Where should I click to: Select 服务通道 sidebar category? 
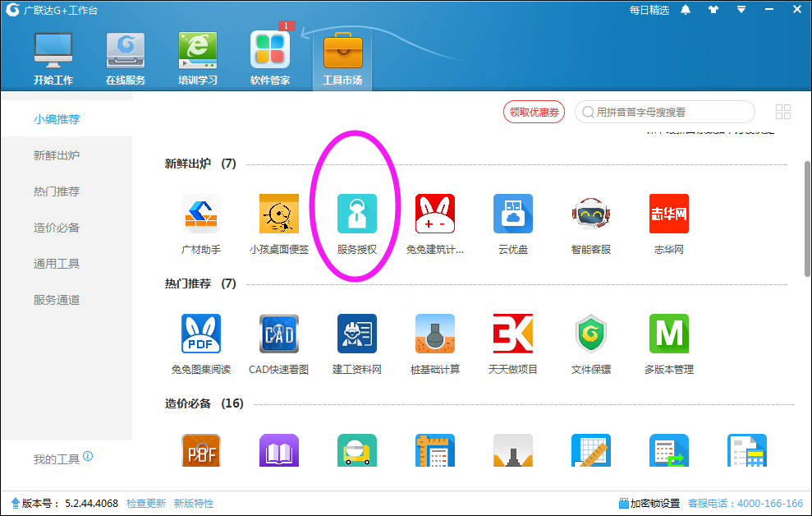click(x=57, y=301)
